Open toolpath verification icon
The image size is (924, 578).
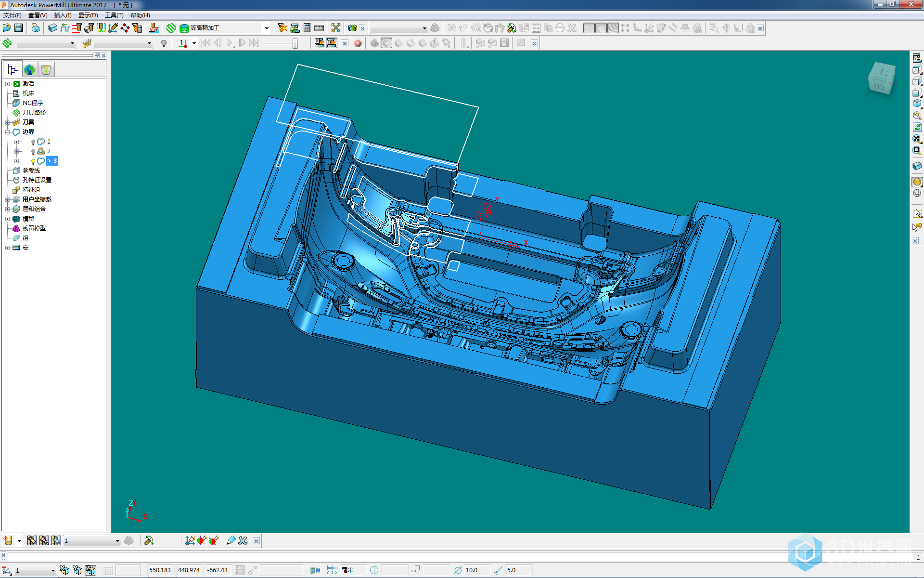click(x=283, y=28)
